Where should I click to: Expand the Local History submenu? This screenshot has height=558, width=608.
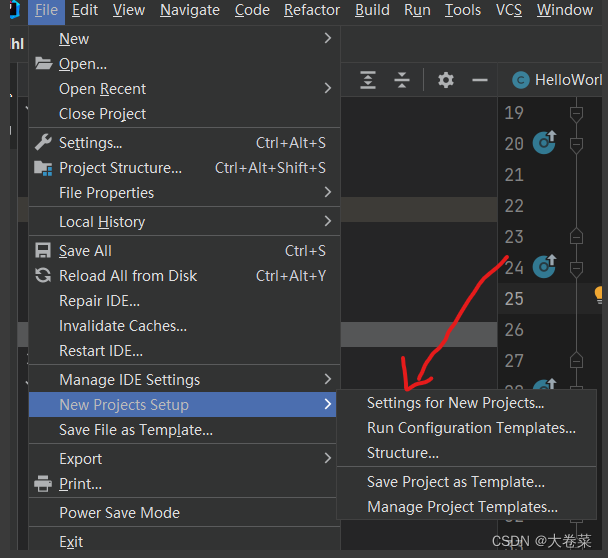click(184, 222)
